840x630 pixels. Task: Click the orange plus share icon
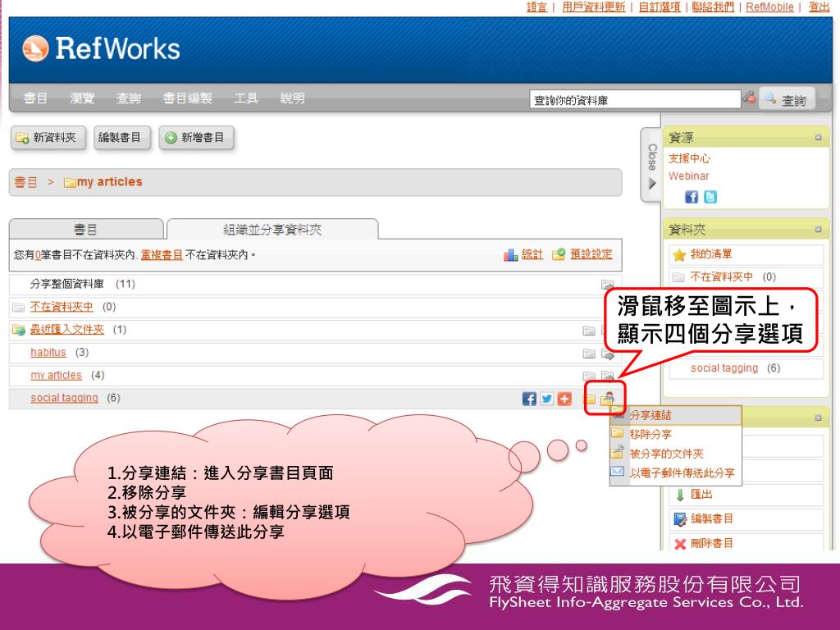coord(564,399)
